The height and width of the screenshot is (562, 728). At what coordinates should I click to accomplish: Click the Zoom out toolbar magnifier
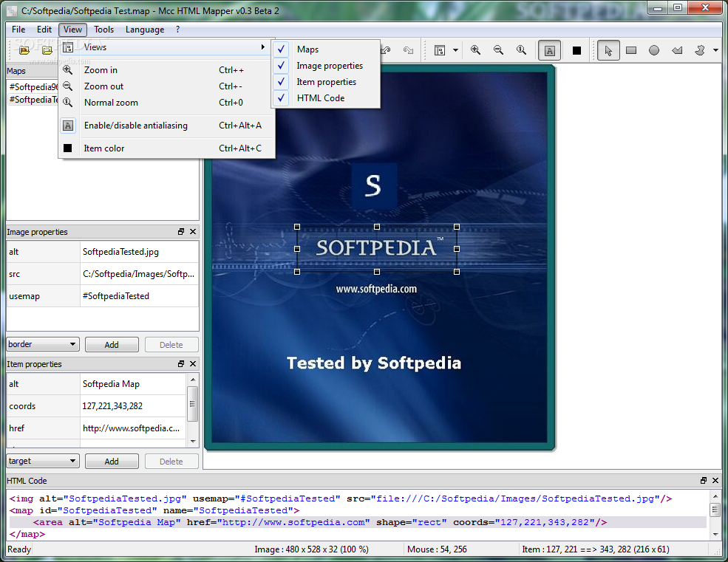click(498, 50)
